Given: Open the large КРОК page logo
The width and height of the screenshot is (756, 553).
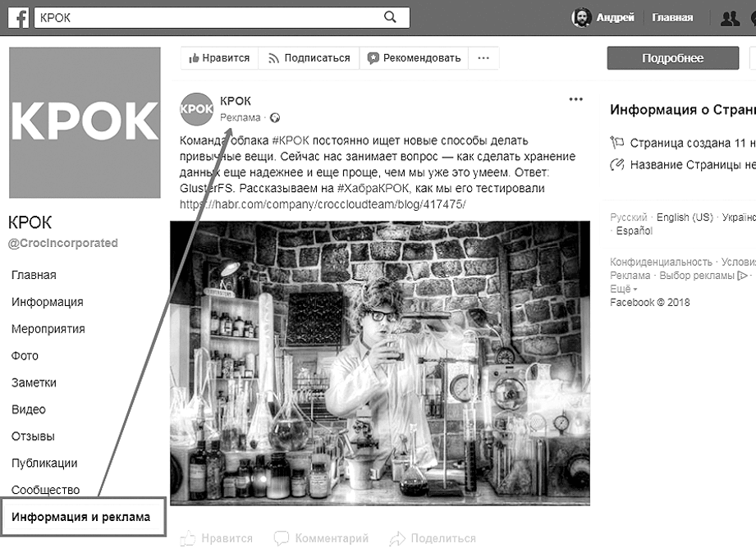Looking at the screenshot, I should 85,122.
